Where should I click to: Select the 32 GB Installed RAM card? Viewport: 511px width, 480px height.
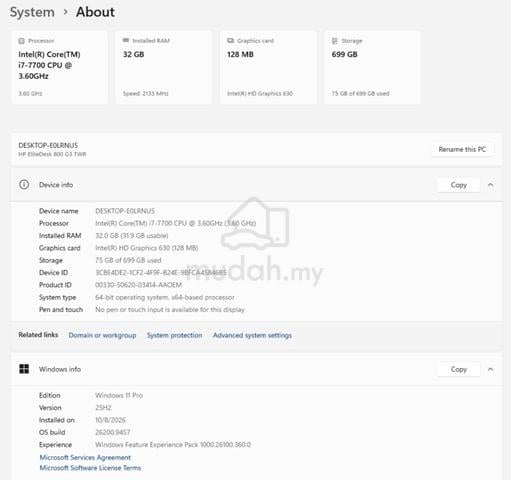click(x=164, y=67)
